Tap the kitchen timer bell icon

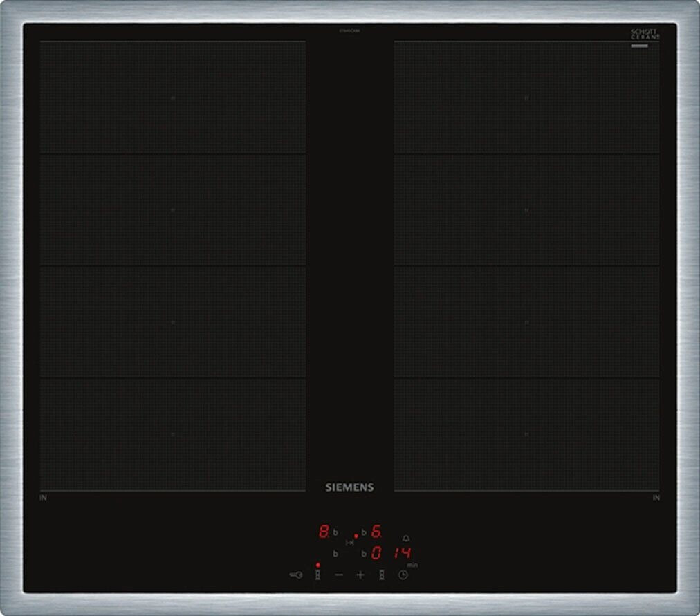pos(405,538)
